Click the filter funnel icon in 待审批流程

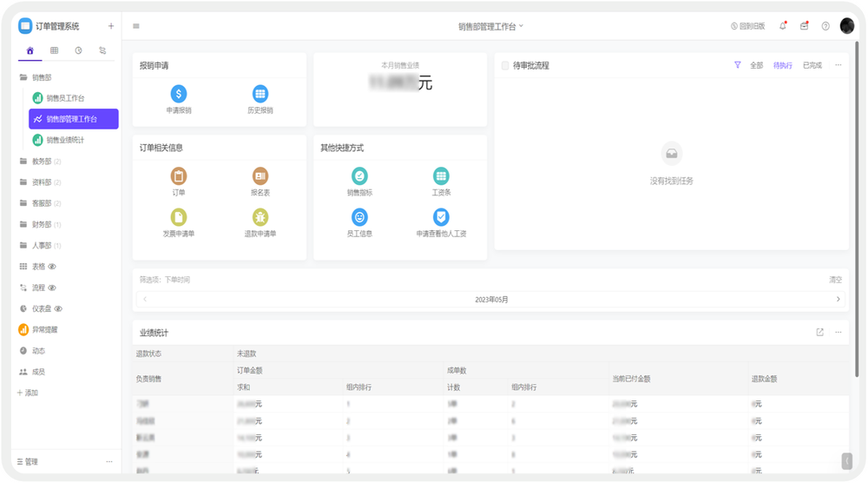click(x=737, y=65)
